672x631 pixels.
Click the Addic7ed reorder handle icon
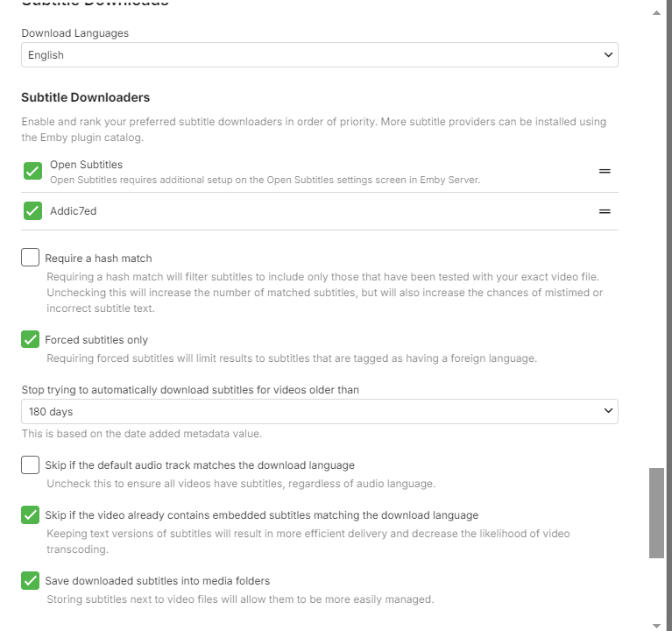click(605, 211)
